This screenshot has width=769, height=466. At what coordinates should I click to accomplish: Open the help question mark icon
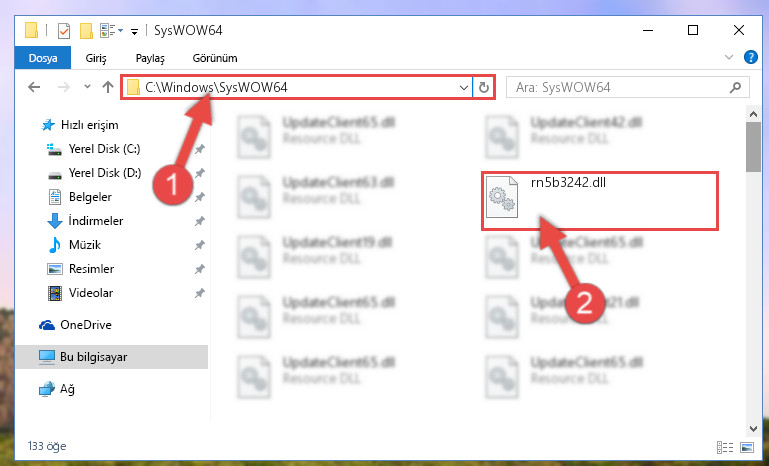click(750, 57)
